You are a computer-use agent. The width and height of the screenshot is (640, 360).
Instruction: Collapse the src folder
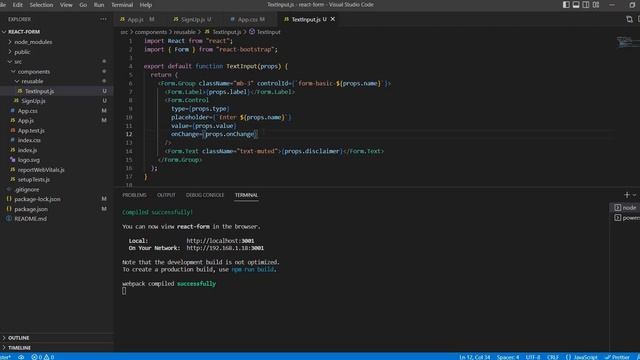57,62
